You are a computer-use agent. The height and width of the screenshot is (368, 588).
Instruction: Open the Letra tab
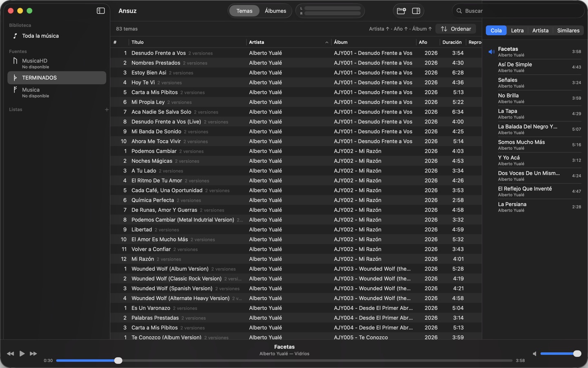[x=517, y=31]
